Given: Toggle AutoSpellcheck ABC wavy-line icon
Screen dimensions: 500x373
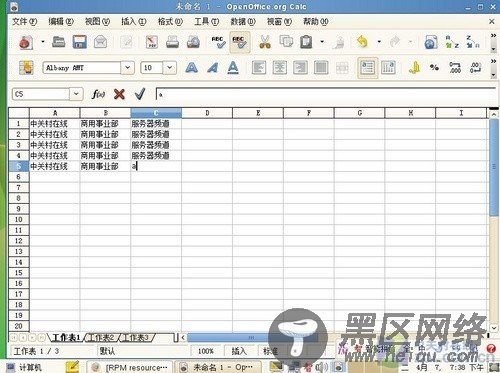Looking at the screenshot, I should pos(239,42).
